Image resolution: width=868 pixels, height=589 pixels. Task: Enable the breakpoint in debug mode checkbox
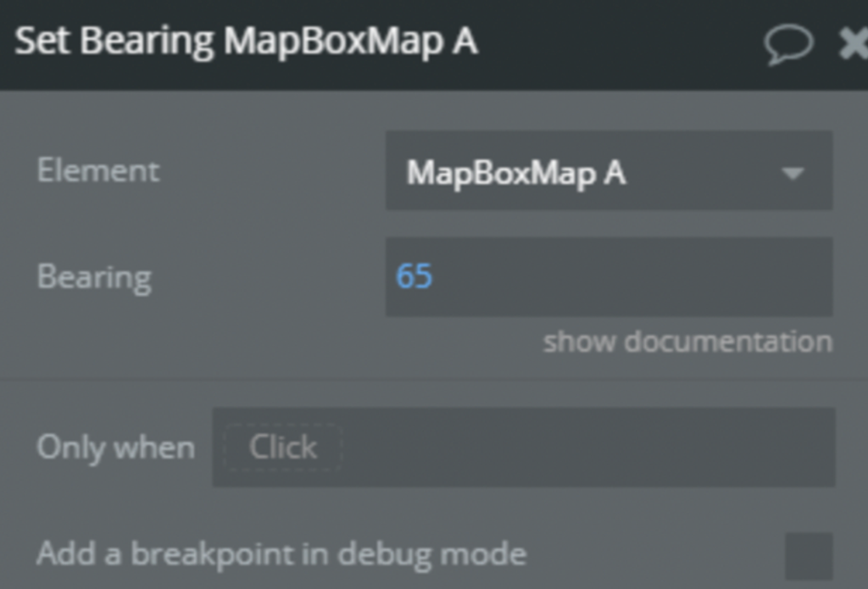point(809,556)
